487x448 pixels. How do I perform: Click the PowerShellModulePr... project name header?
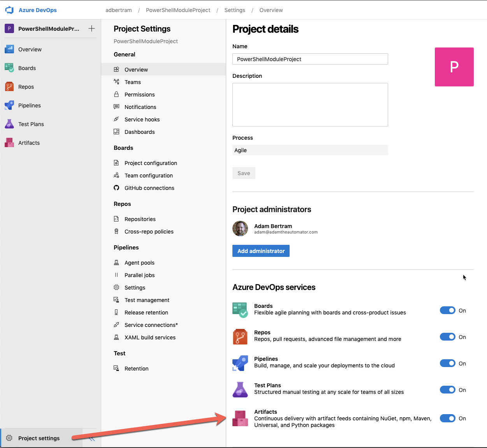point(49,28)
